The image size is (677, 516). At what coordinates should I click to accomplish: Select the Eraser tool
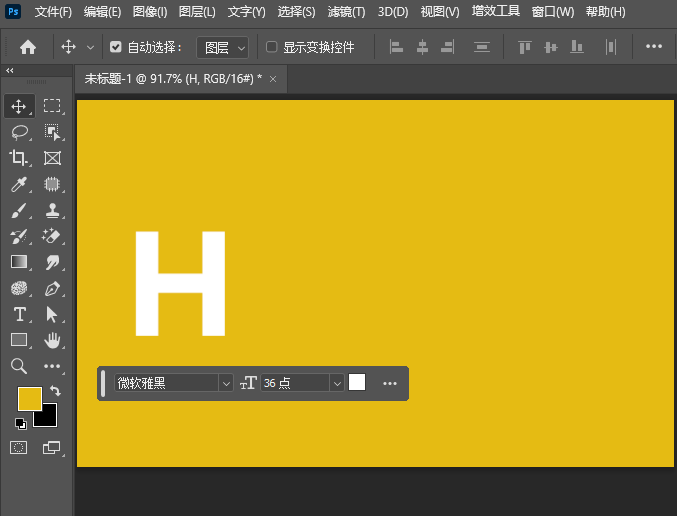tap(52, 237)
